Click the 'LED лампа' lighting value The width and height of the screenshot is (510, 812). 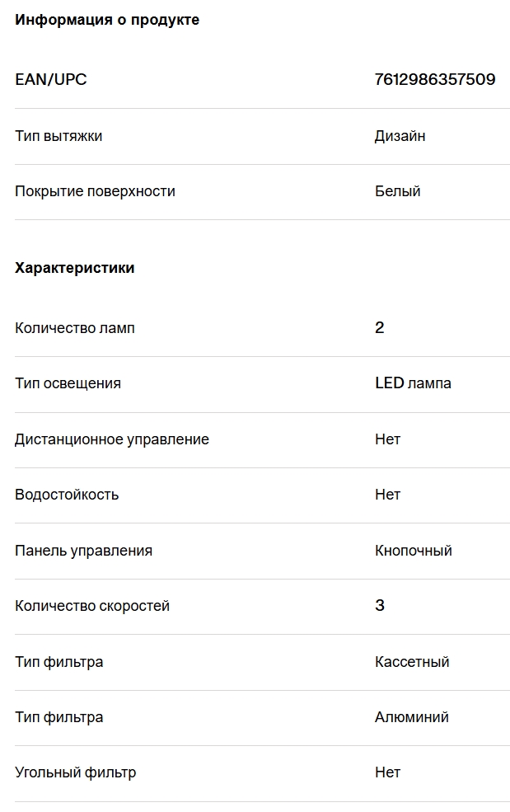[413, 383]
